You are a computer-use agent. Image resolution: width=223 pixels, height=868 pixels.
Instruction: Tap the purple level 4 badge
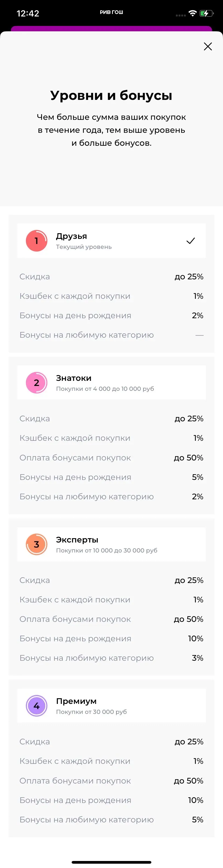coord(37,706)
